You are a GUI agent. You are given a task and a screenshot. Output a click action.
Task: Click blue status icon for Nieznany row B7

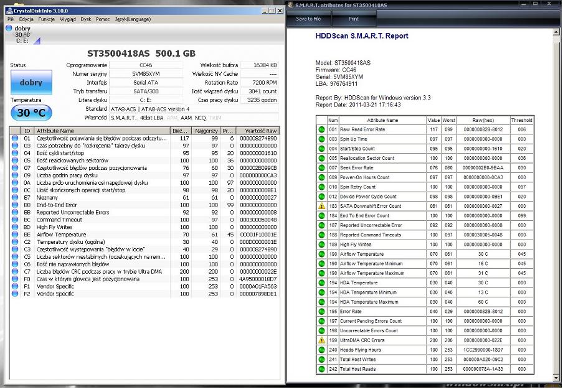(15, 197)
